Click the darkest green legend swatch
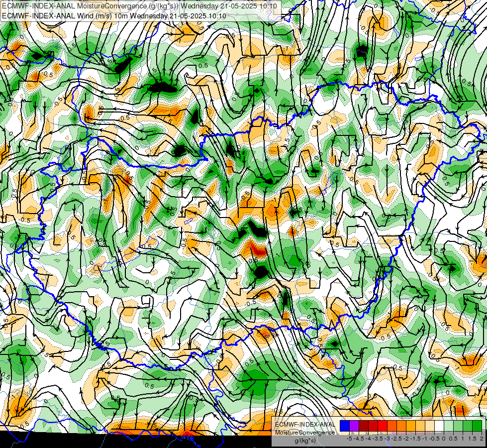 pos(477,426)
